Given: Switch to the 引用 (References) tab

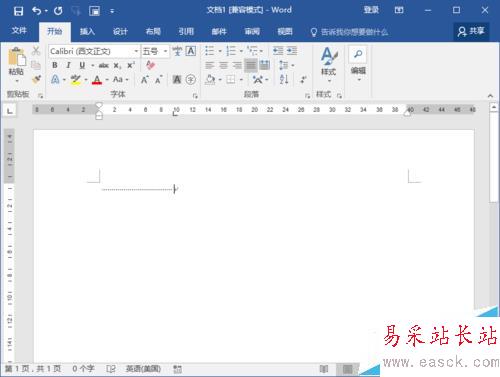Looking at the screenshot, I should tap(186, 32).
